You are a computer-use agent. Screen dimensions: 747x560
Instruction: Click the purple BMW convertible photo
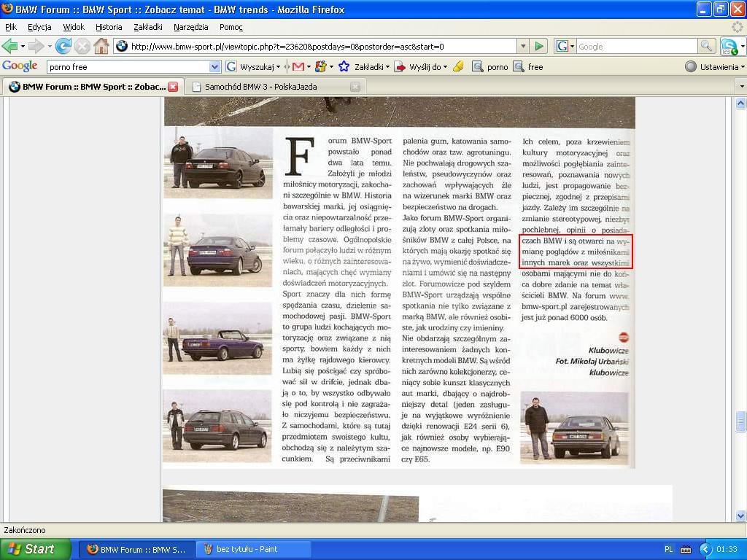click(217, 338)
